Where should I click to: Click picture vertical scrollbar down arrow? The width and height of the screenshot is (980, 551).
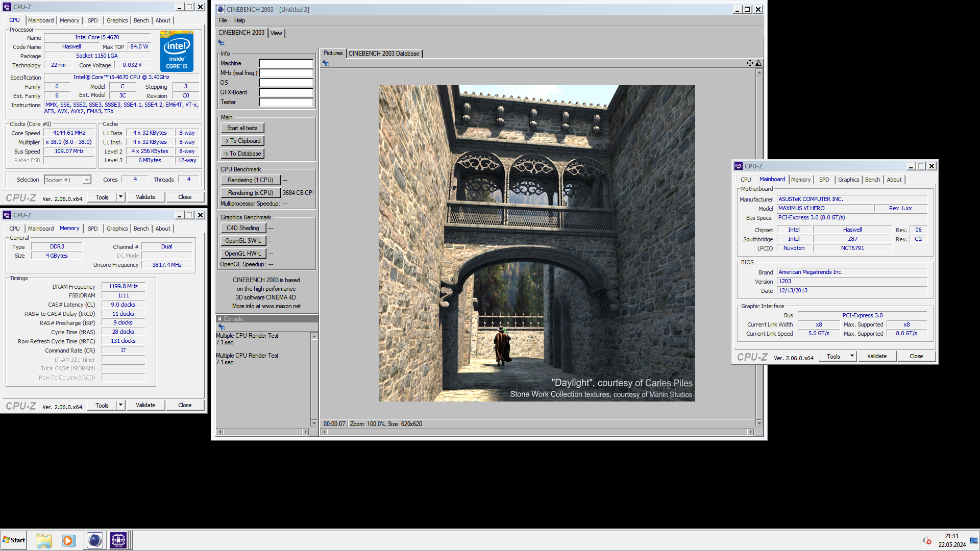(759, 423)
